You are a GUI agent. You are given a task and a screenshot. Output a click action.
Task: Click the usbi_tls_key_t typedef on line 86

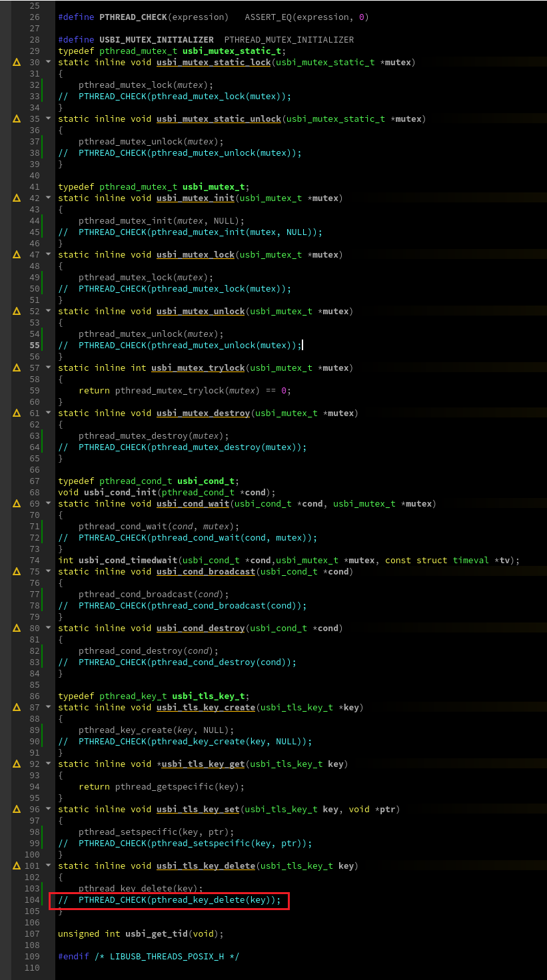(209, 696)
